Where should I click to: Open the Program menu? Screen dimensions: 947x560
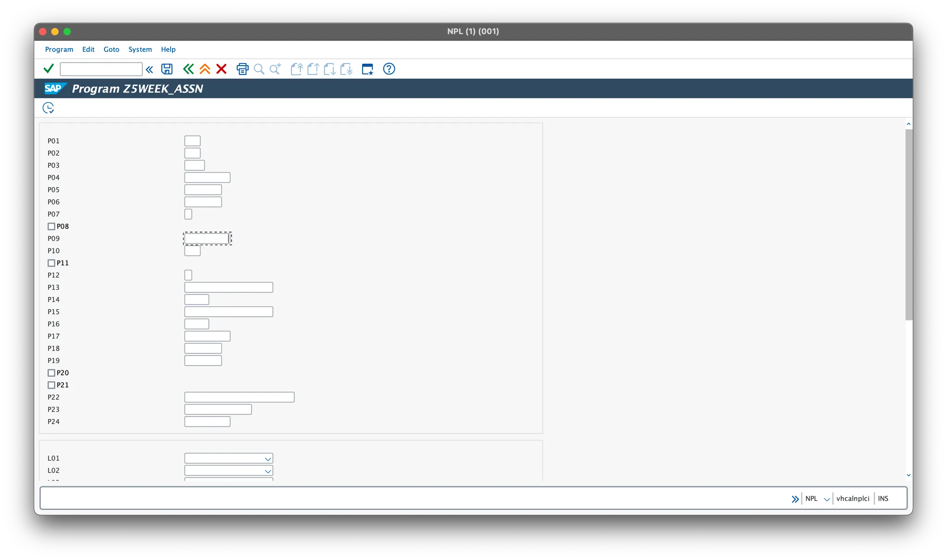tap(59, 49)
